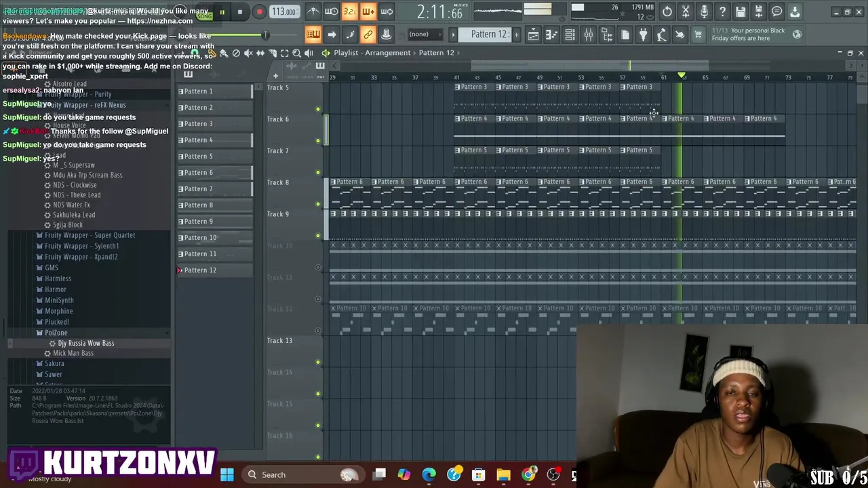The width and height of the screenshot is (868, 488).
Task: Toggle the metronome icon
Action: point(313,12)
